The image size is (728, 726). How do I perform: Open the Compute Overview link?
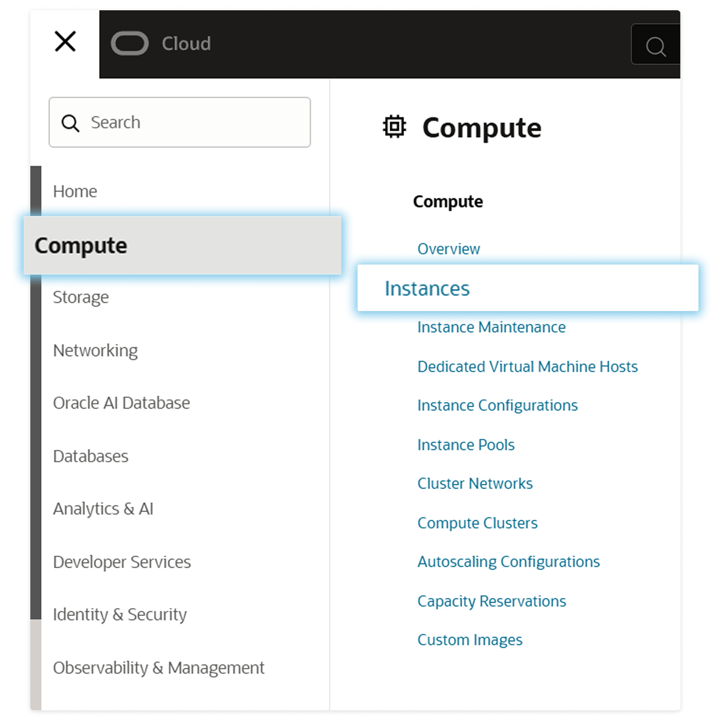pyautogui.click(x=448, y=249)
